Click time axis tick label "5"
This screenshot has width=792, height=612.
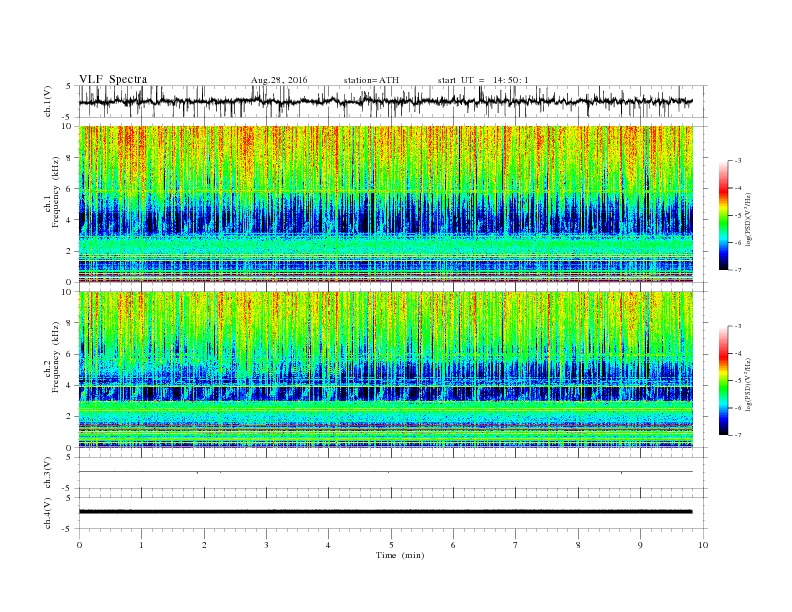[x=391, y=545]
